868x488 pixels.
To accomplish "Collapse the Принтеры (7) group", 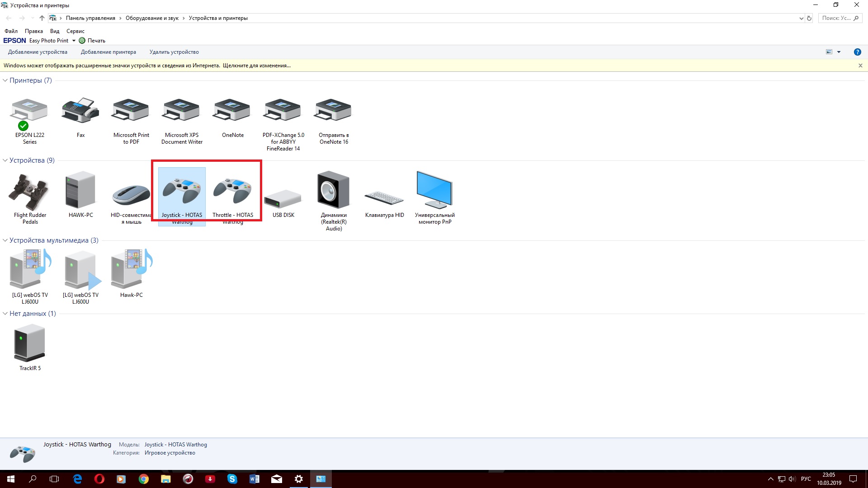I will 5,80.
